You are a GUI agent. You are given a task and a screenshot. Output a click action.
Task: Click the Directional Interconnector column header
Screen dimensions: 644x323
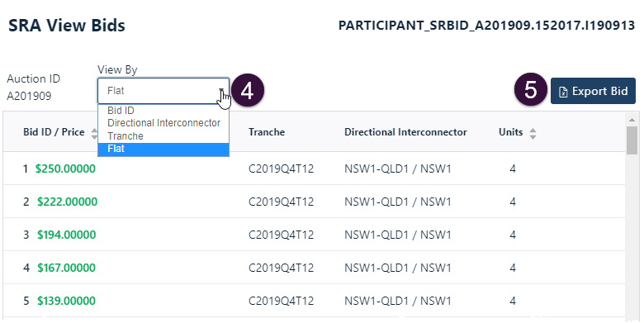click(405, 132)
